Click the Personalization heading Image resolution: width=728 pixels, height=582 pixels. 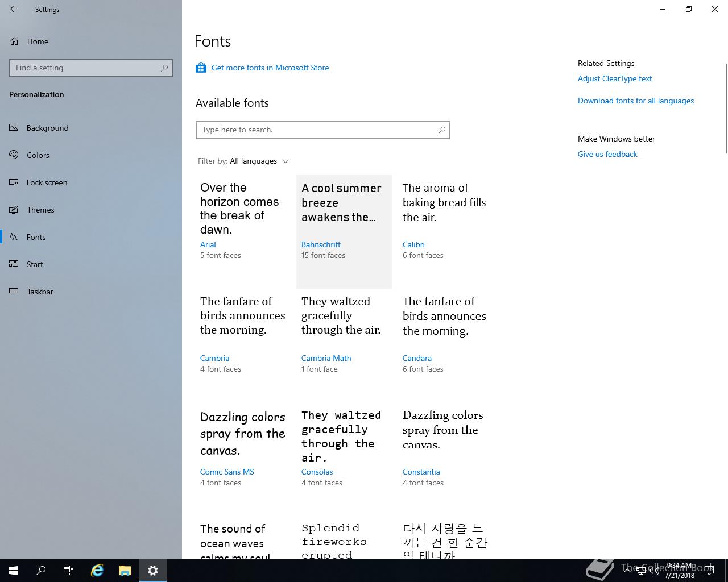[36, 94]
